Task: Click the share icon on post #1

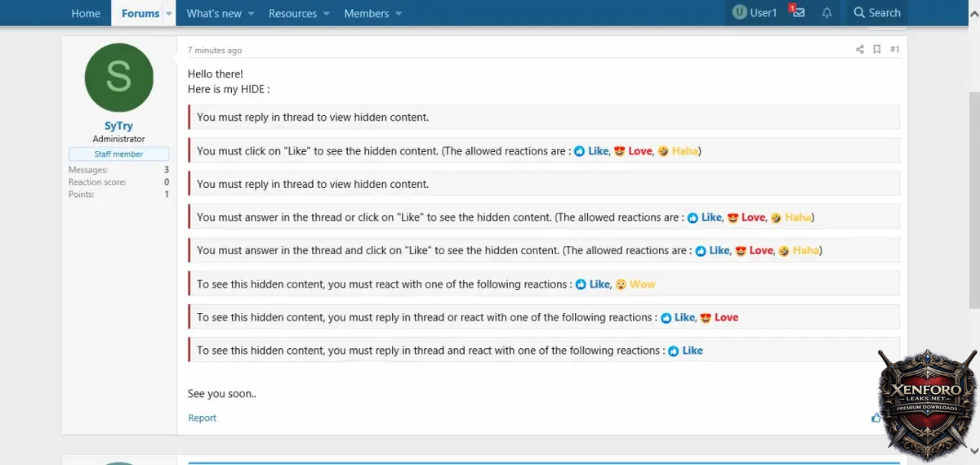Action: point(859,50)
